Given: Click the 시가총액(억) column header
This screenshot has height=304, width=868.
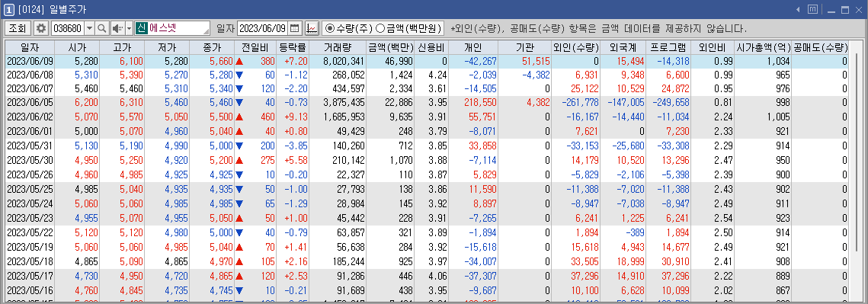Looking at the screenshot, I should tap(762, 47).
